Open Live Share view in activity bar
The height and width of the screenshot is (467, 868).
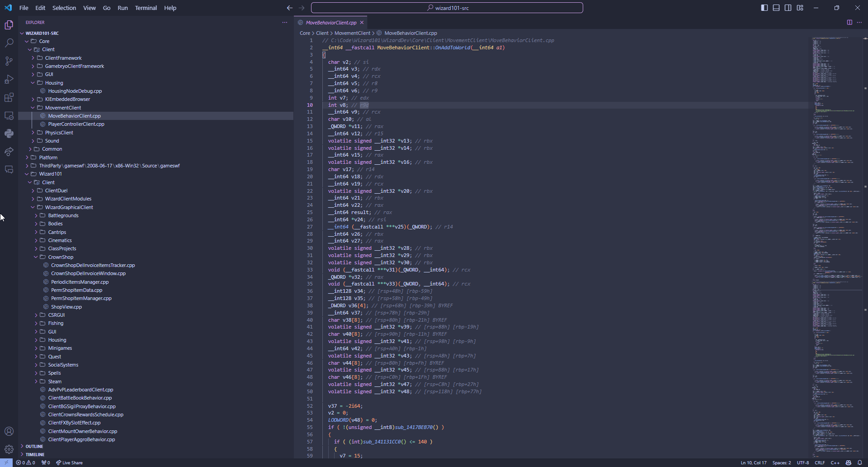[9, 152]
